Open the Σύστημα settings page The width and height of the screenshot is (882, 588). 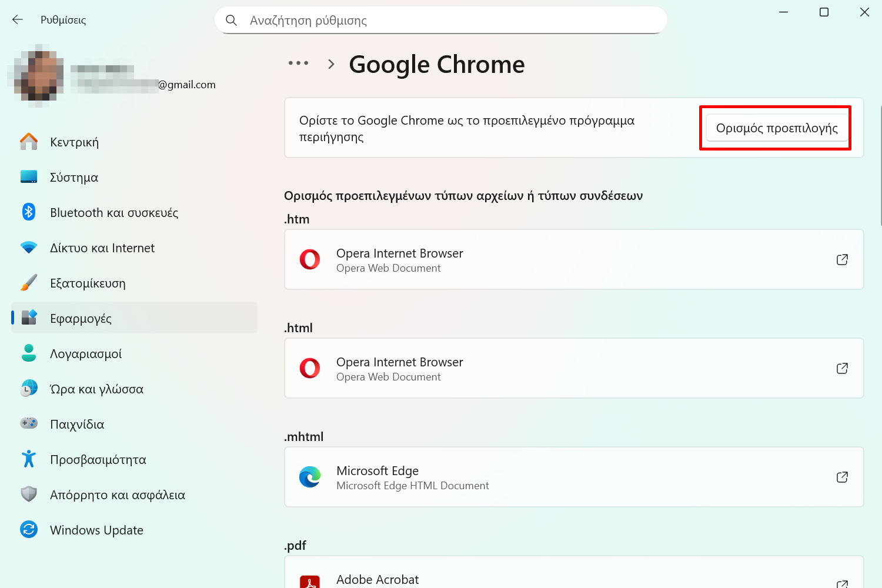tap(134, 177)
